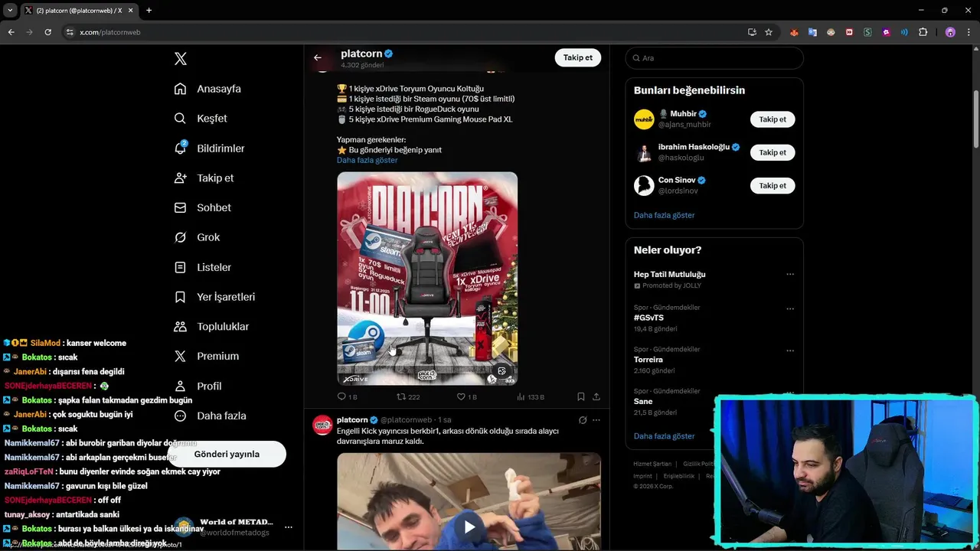Image resolution: width=980 pixels, height=551 pixels.
Task: Open Anasayfa home in sidebar
Action: [207, 89]
